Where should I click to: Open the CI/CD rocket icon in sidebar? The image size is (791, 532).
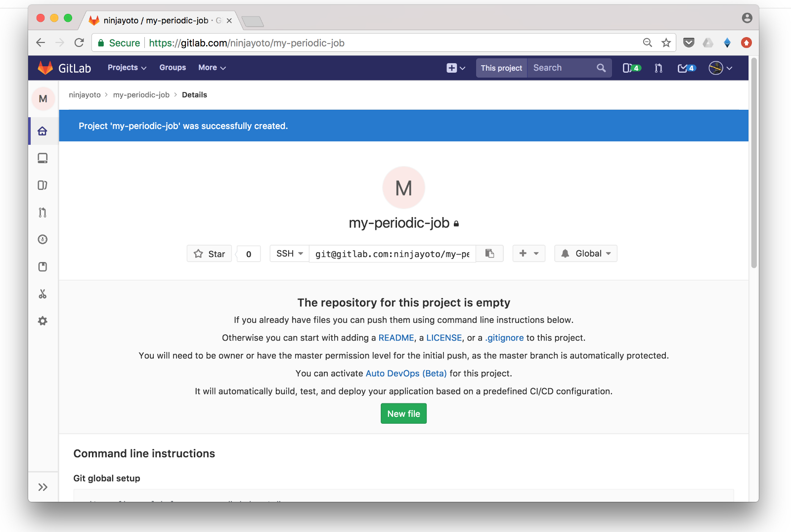pos(43,239)
